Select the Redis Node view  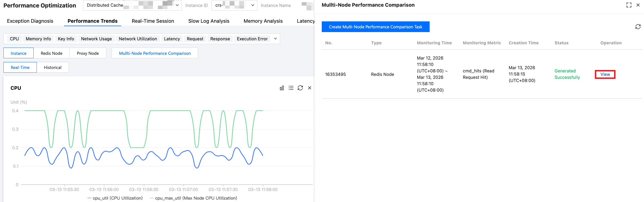[52, 53]
